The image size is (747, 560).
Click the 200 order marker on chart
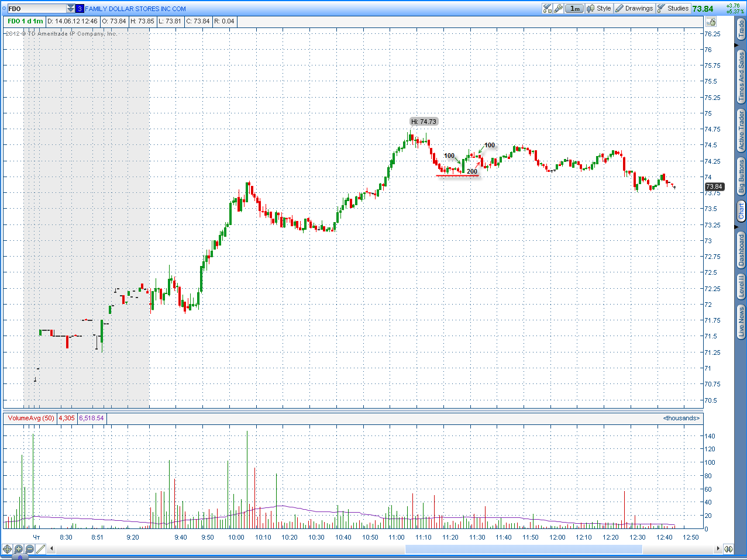pos(472,171)
